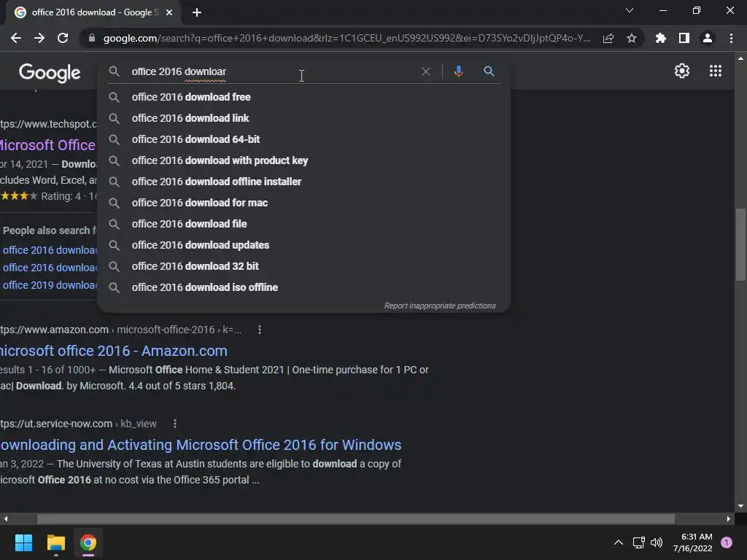Click the address bar URL
The width and height of the screenshot is (747, 560).
click(x=347, y=38)
